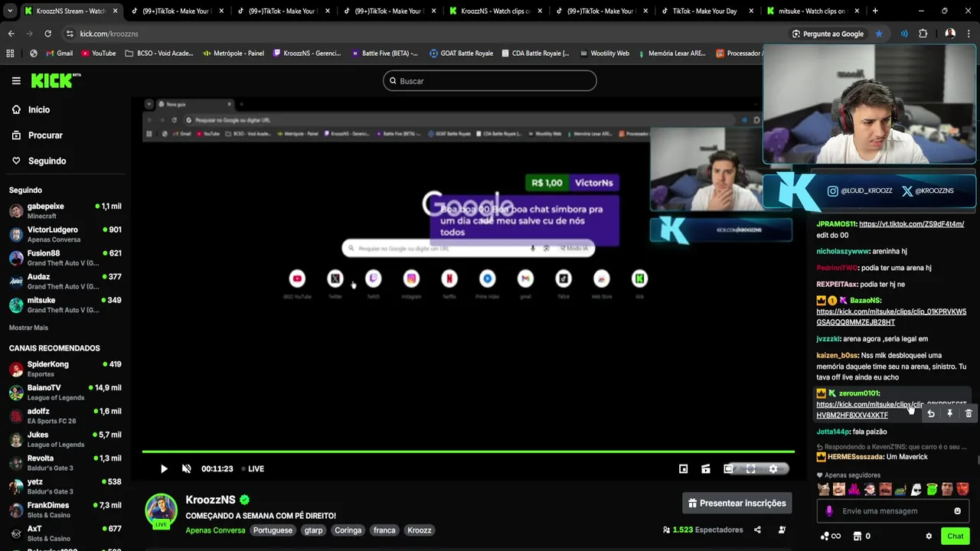Go to Início in sidebar

pos(31,109)
